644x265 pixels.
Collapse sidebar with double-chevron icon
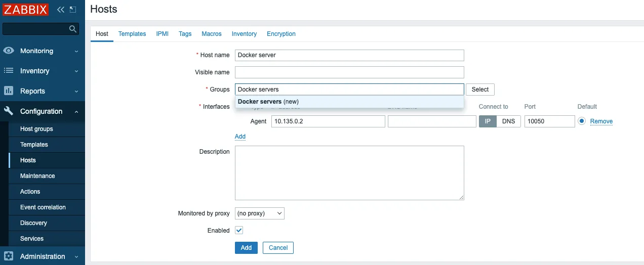[61, 9]
